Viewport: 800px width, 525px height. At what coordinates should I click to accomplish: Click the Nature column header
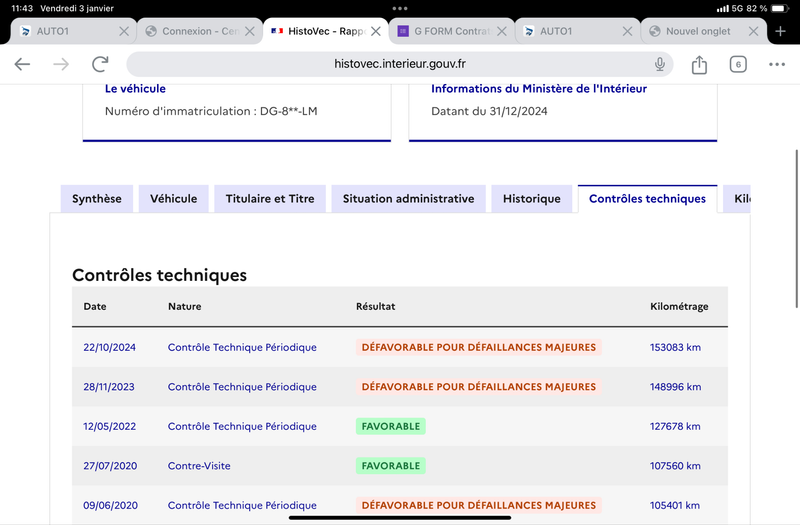(185, 307)
